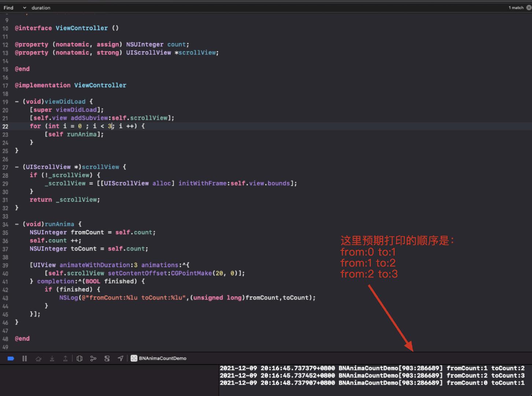Viewport: 532px width, 396px height.
Task: Open the Find mode dropdown
Action: pyautogui.click(x=8, y=7)
